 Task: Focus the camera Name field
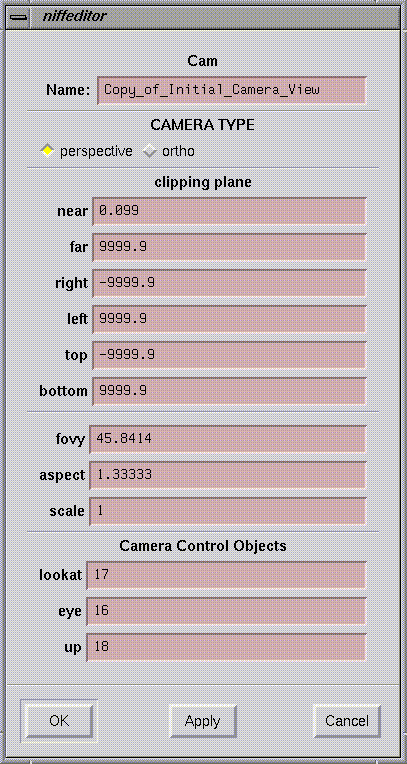click(232, 90)
